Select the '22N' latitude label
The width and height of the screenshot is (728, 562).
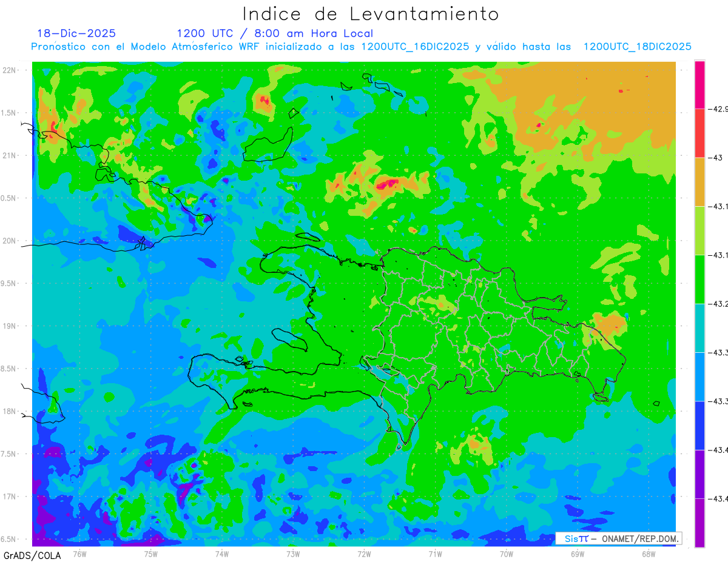click(x=10, y=70)
